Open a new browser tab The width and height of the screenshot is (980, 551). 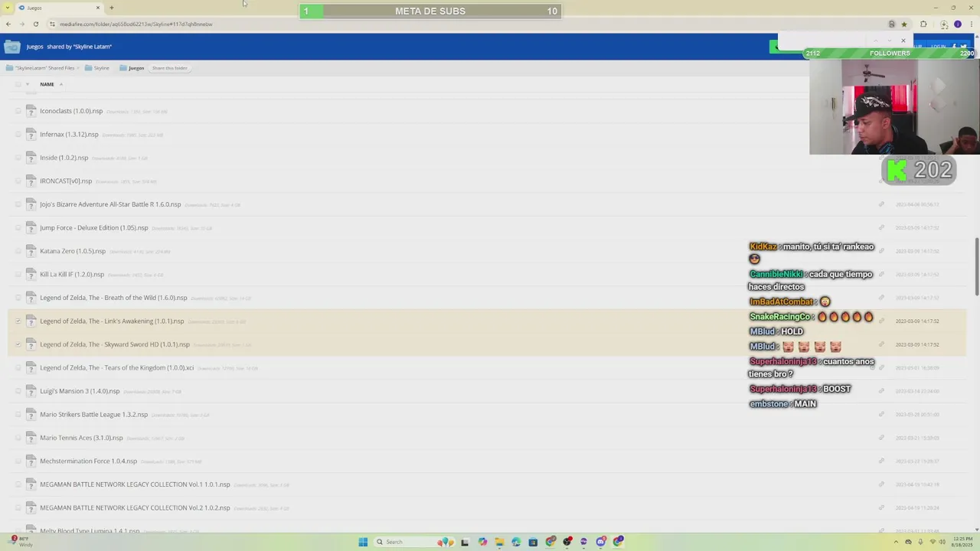111,8
